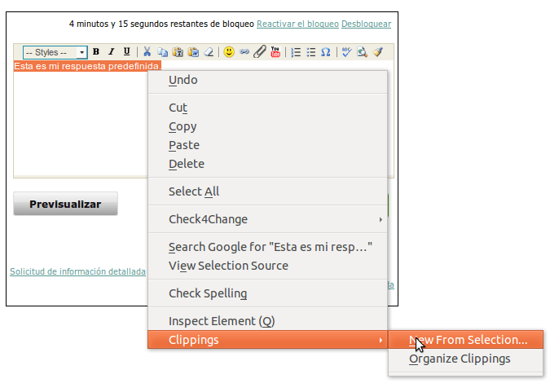550x392 pixels.
Task: Choose New From Selection in Clippings submenu
Action: 469,340
